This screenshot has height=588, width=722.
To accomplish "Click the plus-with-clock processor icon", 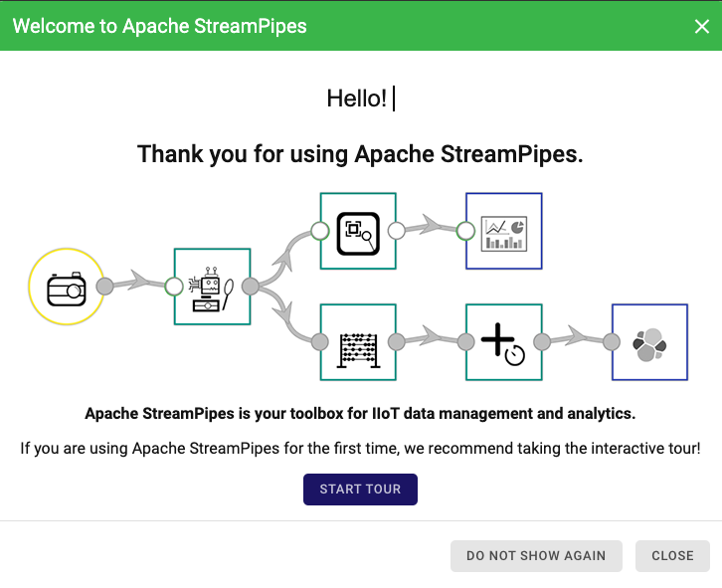I will pyautogui.click(x=504, y=342).
